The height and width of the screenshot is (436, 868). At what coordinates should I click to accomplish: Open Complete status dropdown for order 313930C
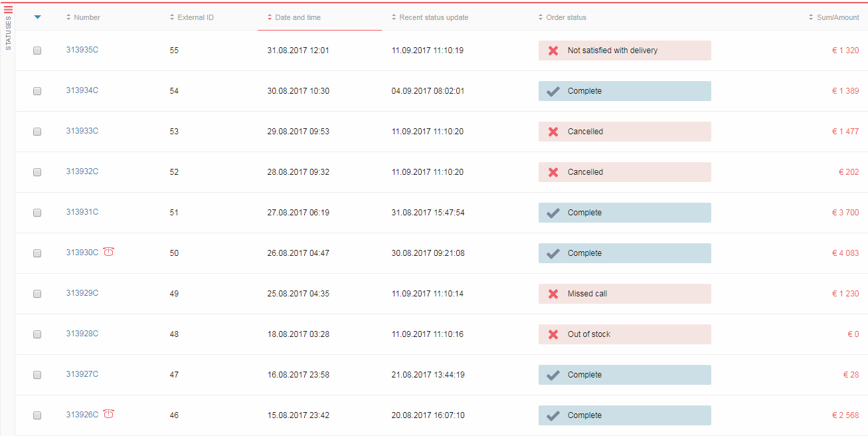624,253
